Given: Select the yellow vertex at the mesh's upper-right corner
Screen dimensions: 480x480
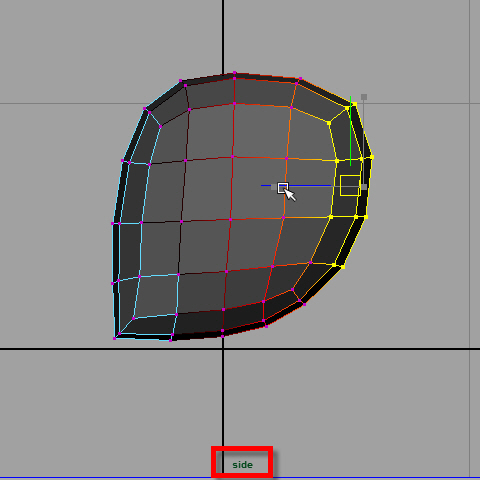Looking at the screenshot, I should [354, 104].
